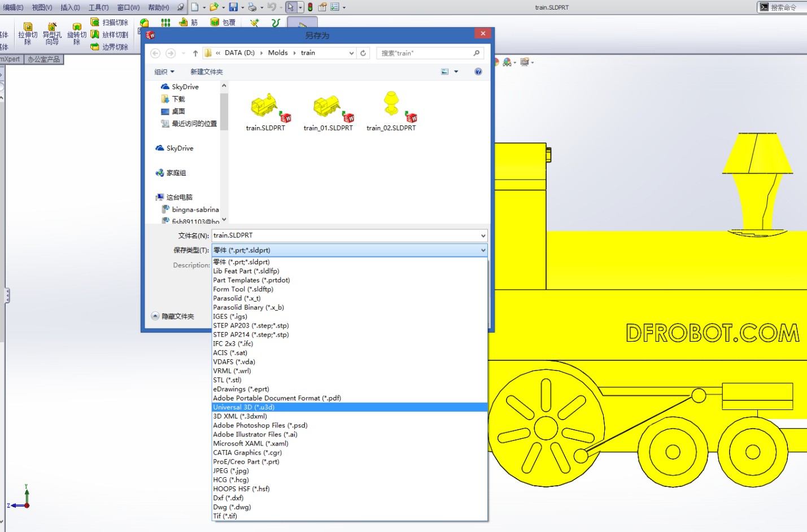Click the New document icon in the toolbar
This screenshot has width=807, height=532.
pyautogui.click(x=195, y=7)
